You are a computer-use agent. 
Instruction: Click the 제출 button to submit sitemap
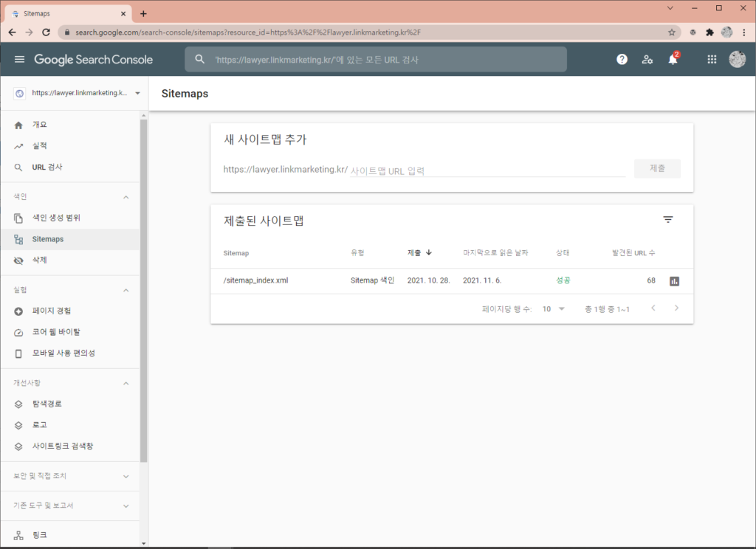pos(657,168)
